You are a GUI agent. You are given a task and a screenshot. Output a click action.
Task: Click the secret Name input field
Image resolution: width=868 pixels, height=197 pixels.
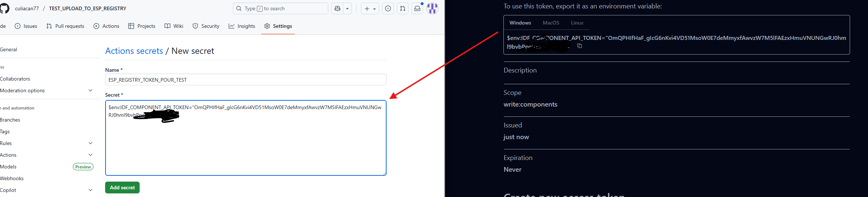click(x=245, y=80)
